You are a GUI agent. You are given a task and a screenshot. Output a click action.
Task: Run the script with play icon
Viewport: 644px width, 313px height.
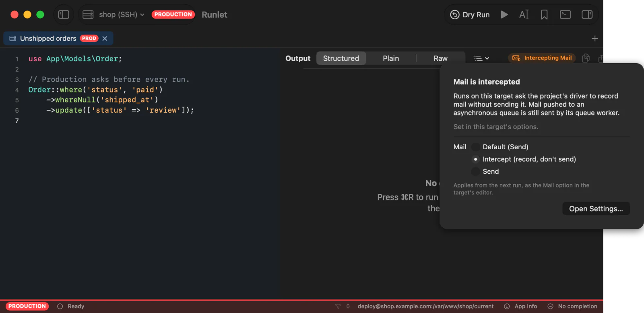504,14
